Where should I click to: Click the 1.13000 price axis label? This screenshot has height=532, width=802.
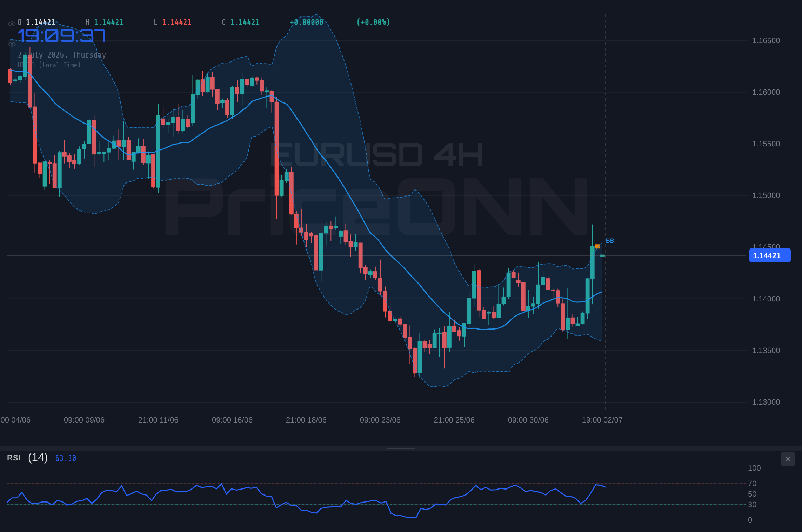[766, 402]
